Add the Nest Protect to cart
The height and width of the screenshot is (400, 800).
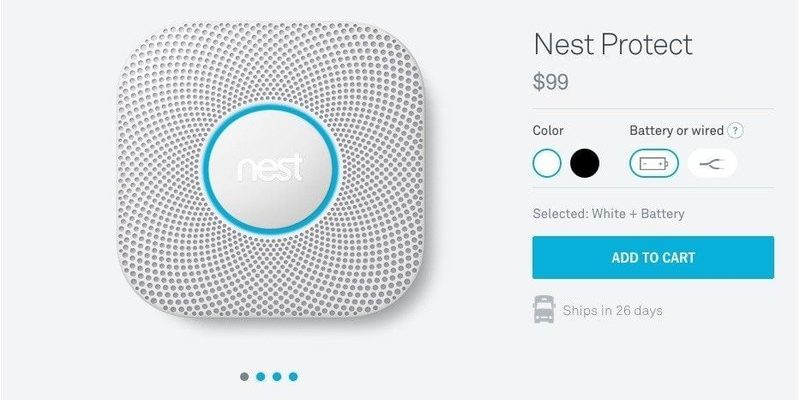point(653,258)
